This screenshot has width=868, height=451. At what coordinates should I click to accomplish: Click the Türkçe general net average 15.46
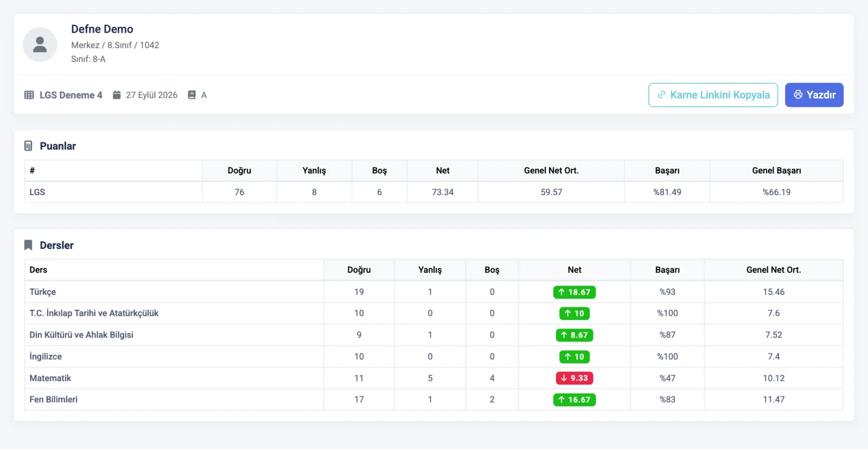point(774,292)
